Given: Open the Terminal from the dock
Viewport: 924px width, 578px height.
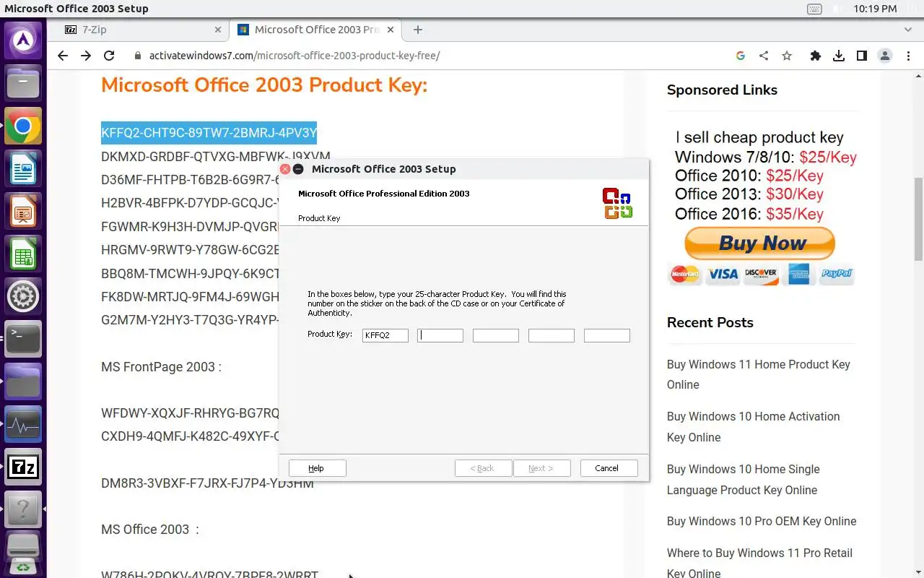Looking at the screenshot, I should click(23, 339).
